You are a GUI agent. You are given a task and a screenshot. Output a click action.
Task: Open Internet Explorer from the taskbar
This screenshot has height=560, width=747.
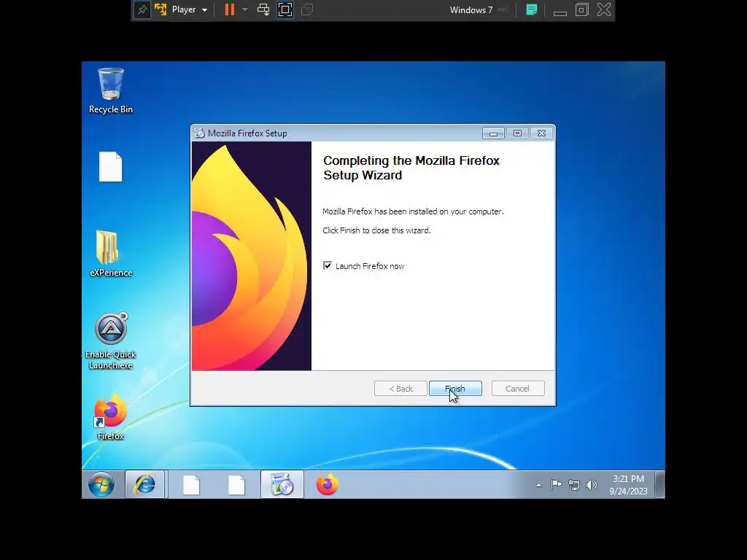coord(145,485)
